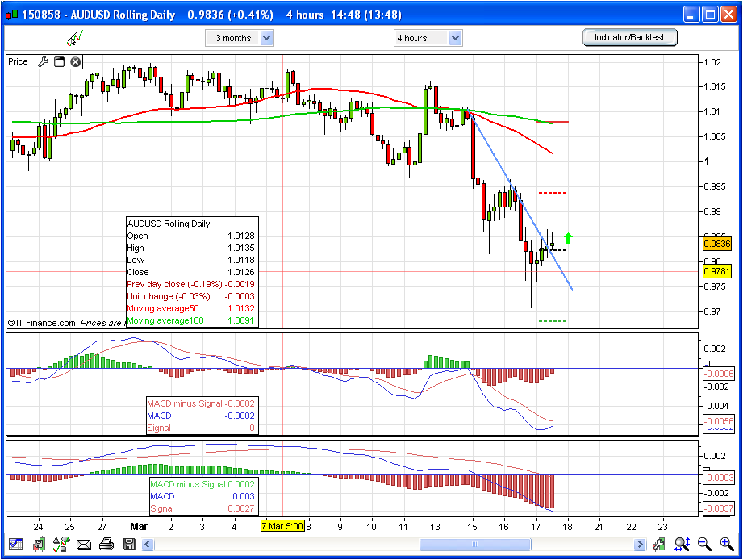
Task: Click the -0.0037 lower MACD axis value box
Action: coord(719,508)
